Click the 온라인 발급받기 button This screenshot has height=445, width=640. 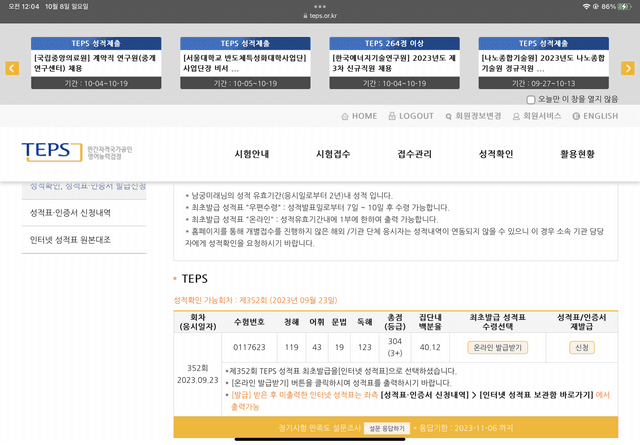[x=498, y=347]
